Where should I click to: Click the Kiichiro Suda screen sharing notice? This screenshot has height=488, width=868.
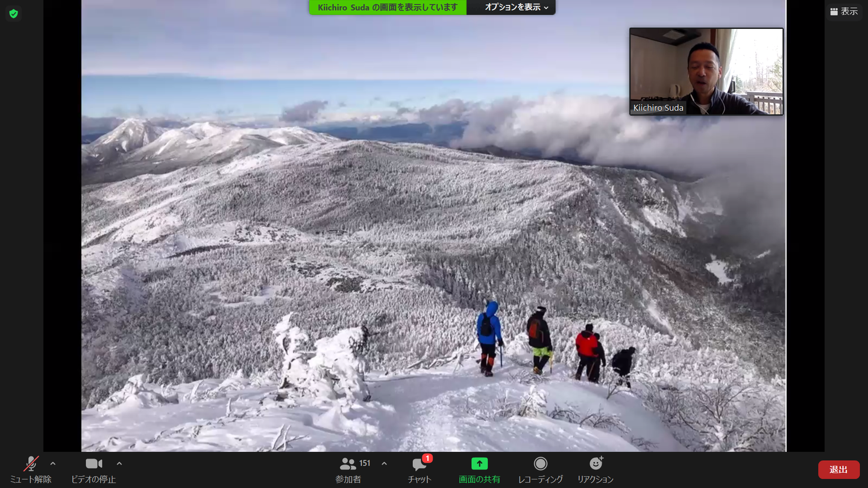tap(388, 7)
